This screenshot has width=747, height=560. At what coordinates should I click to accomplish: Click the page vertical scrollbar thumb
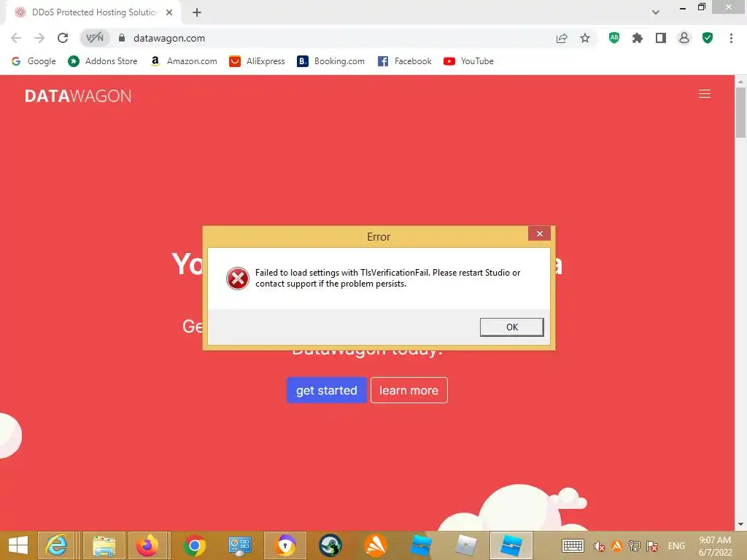pos(740,112)
